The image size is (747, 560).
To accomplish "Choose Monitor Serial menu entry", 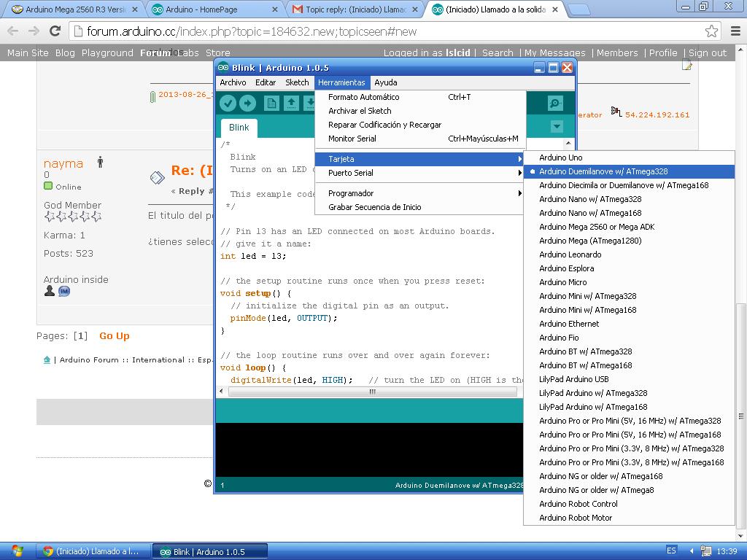I will point(419,139).
